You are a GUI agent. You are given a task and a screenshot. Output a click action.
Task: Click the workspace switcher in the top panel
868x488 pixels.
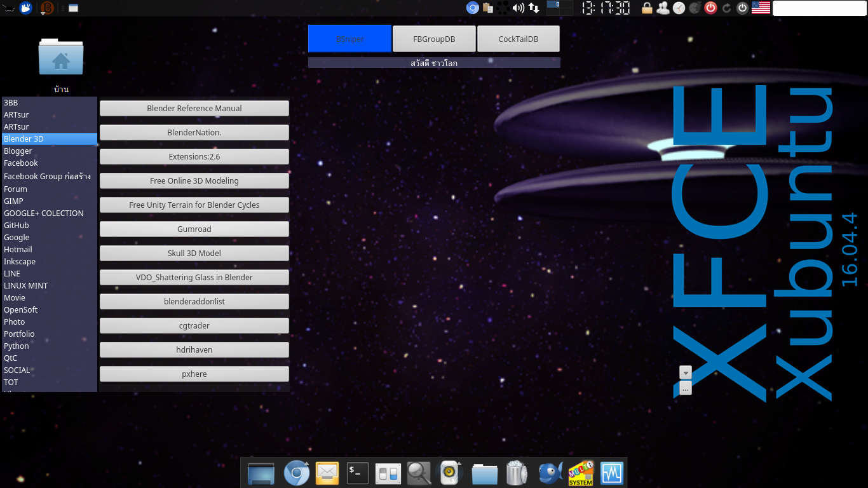[x=560, y=8]
